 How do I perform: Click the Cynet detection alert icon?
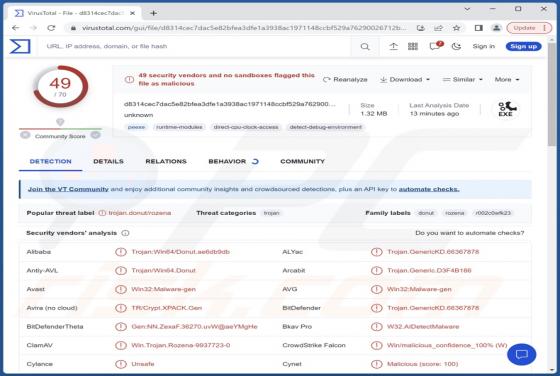point(376,364)
